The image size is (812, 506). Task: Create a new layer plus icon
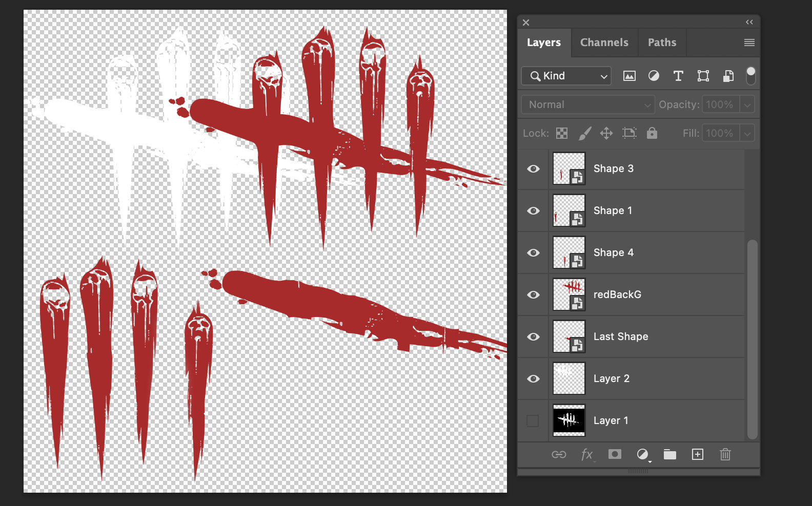[x=698, y=454]
